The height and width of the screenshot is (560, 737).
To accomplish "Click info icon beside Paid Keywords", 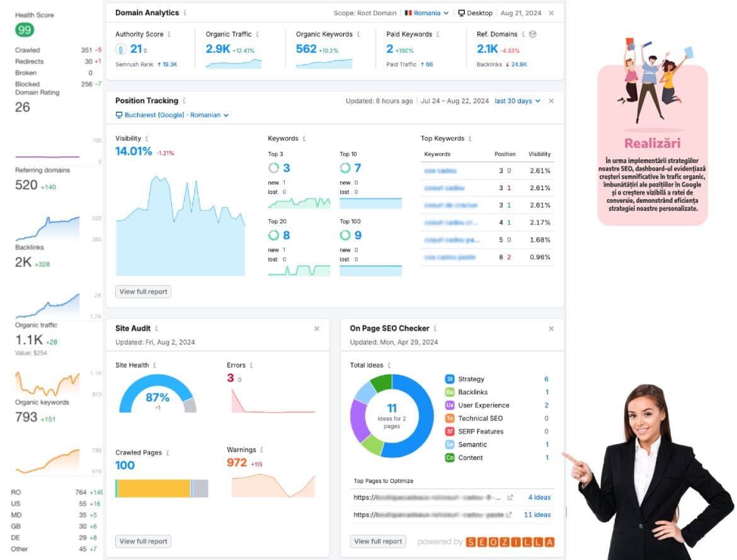I will click(438, 34).
